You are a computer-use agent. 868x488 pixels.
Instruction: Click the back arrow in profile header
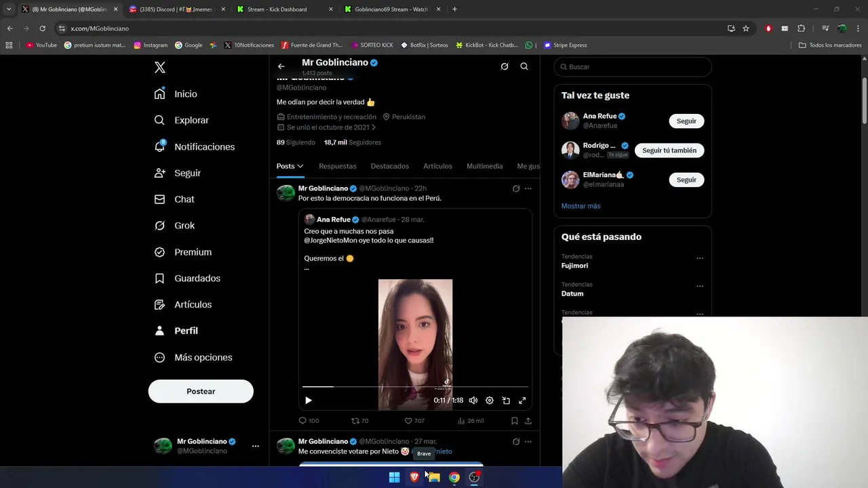pyautogui.click(x=281, y=66)
